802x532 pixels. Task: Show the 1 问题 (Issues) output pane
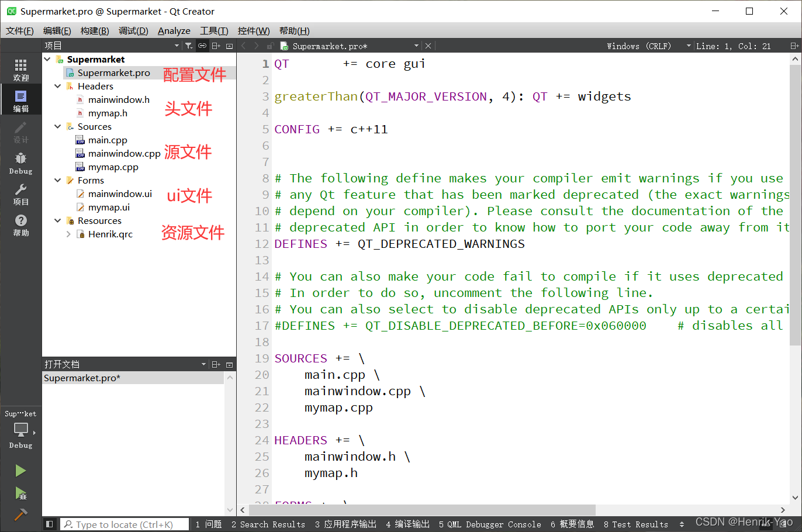click(209, 524)
